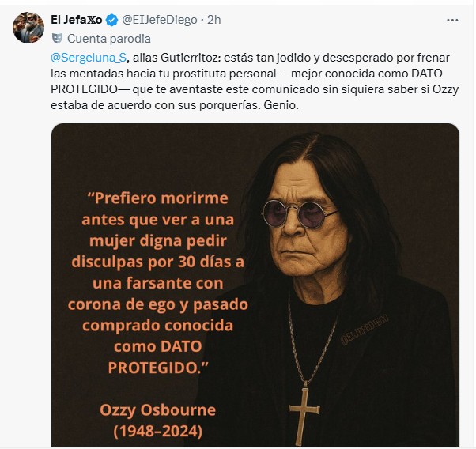Open the El JefaXo display name link
This screenshot has height=449, width=476.
click(77, 20)
